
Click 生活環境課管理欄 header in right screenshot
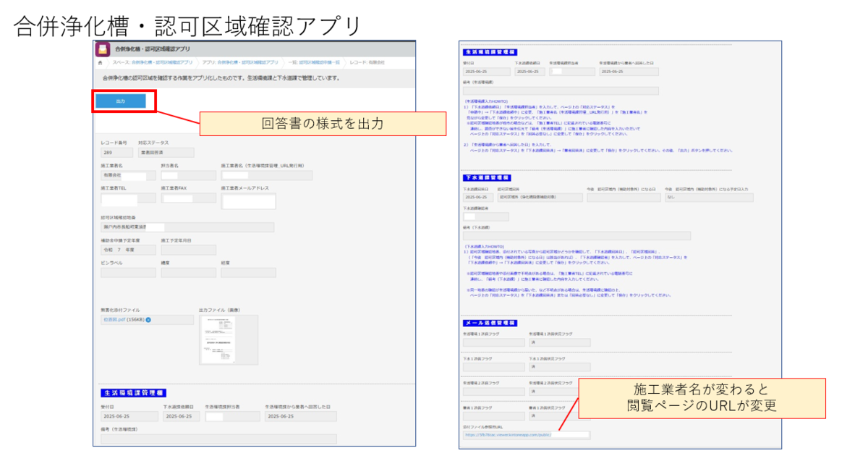point(490,52)
